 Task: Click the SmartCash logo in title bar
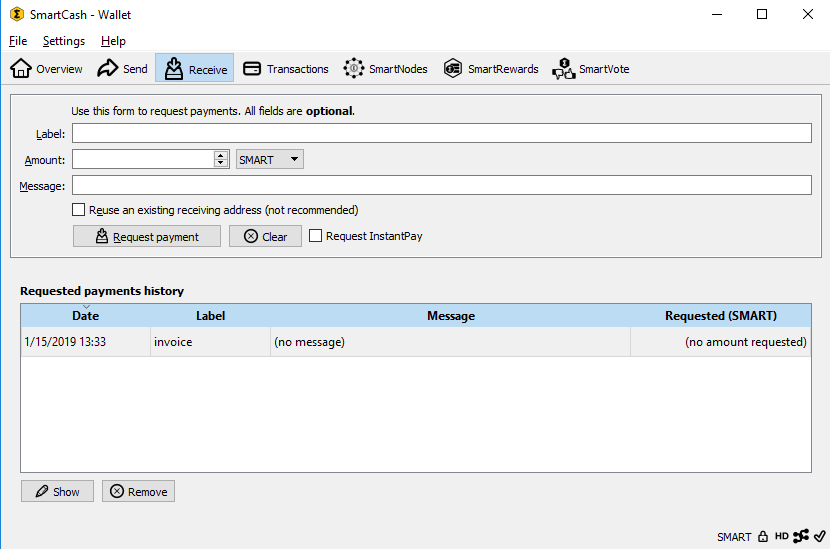pos(17,14)
